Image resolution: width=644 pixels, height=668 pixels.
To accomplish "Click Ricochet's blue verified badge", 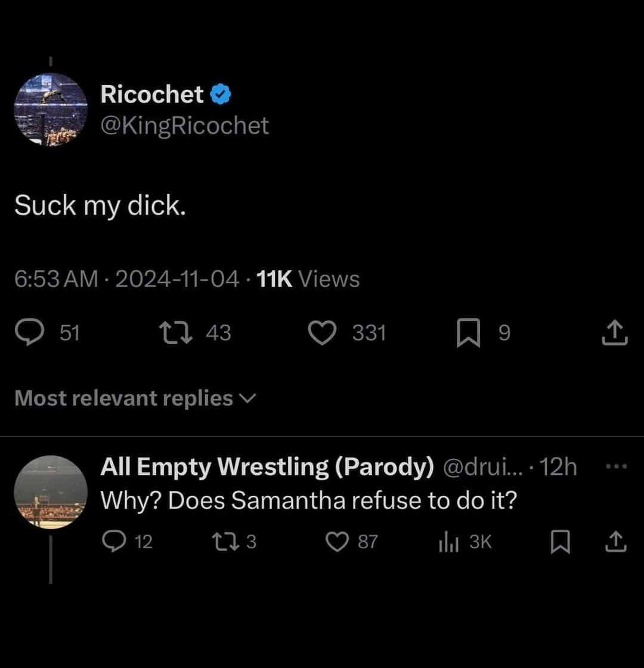I will point(221,94).
